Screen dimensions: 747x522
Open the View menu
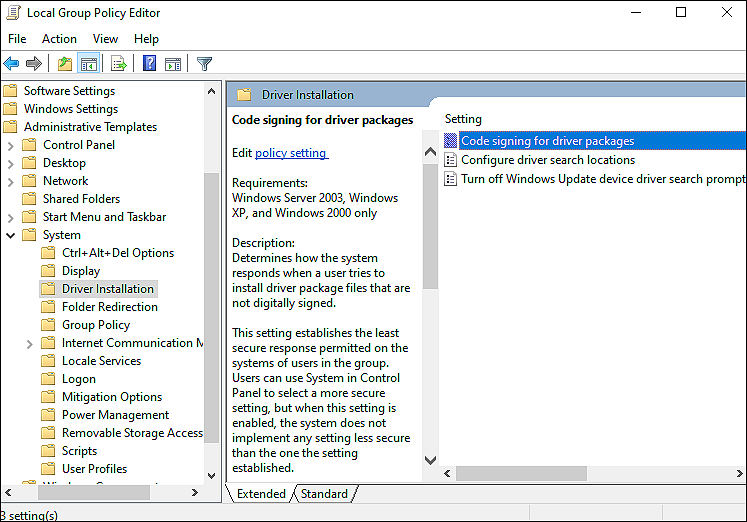pyautogui.click(x=105, y=38)
